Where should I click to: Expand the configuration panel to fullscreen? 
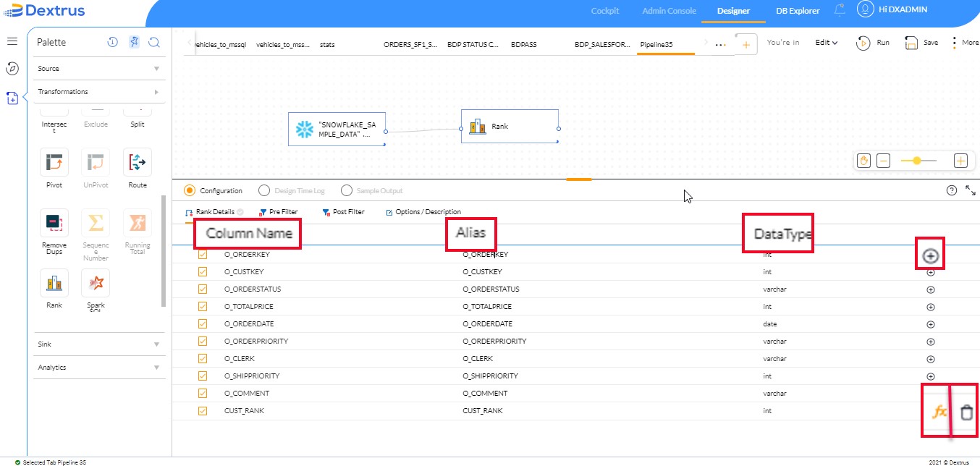point(971,190)
